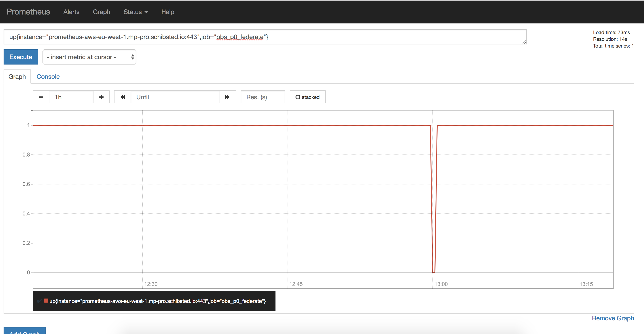
Task: Click the red series color swatch in legend
Action: [46, 301]
